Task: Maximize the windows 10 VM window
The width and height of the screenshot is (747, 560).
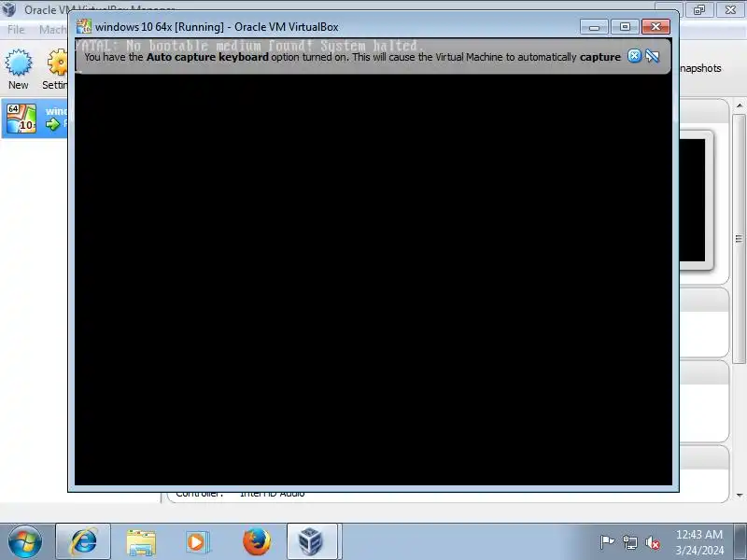Action: [625, 27]
